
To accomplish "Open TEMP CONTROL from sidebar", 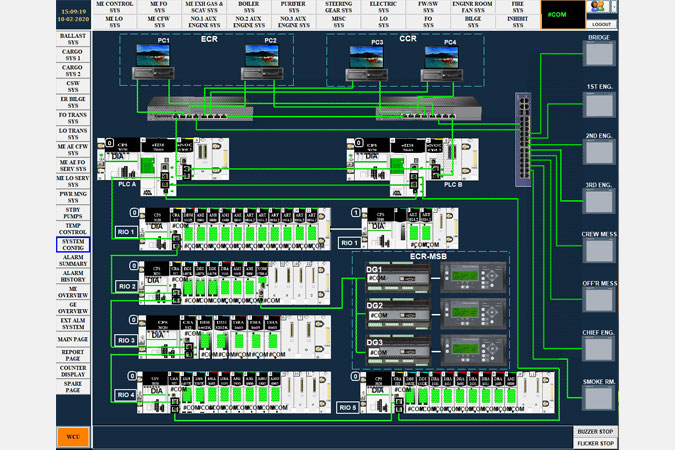I will pyautogui.click(x=73, y=229).
